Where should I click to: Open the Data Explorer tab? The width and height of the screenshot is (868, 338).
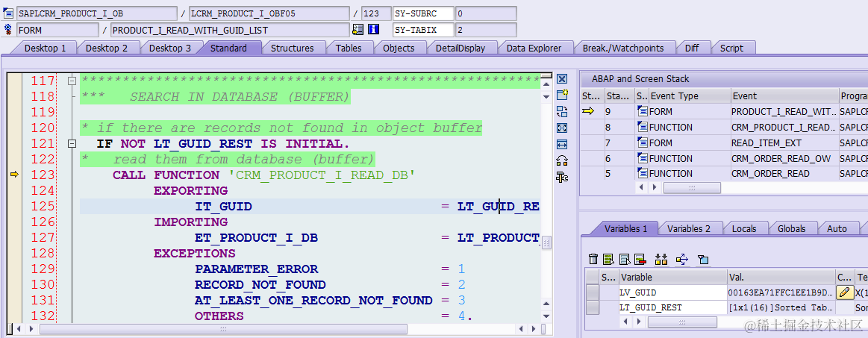(x=534, y=48)
